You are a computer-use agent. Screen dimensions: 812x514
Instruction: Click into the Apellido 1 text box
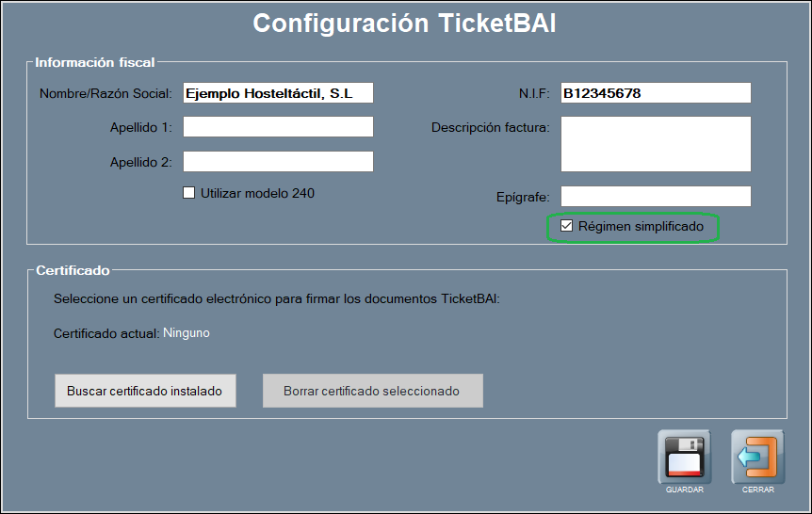click(278, 127)
